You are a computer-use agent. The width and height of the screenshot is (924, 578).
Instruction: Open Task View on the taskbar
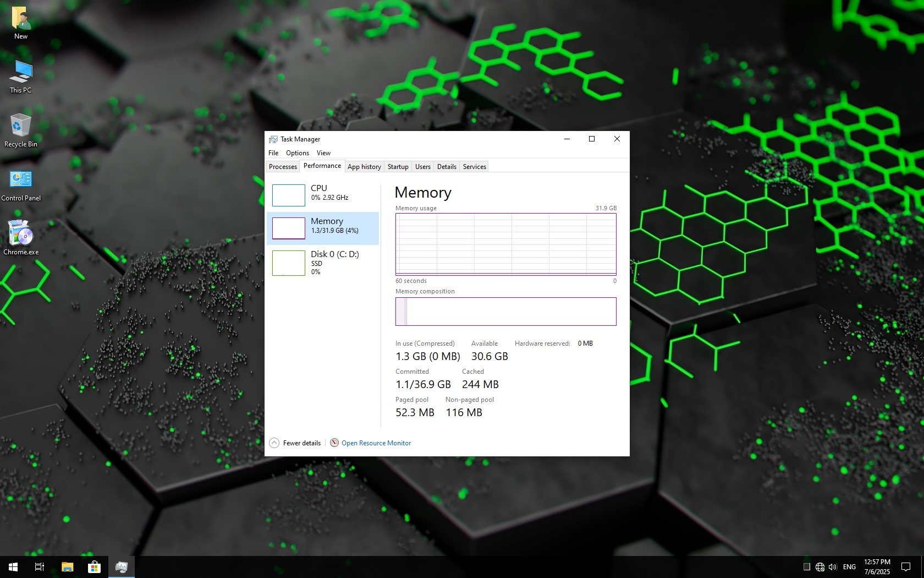click(x=40, y=566)
